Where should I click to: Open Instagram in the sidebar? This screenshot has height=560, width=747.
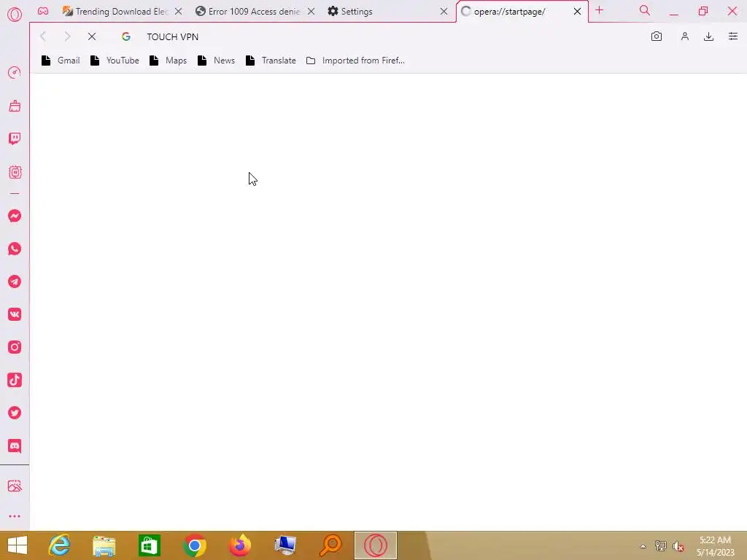click(15, 347)
